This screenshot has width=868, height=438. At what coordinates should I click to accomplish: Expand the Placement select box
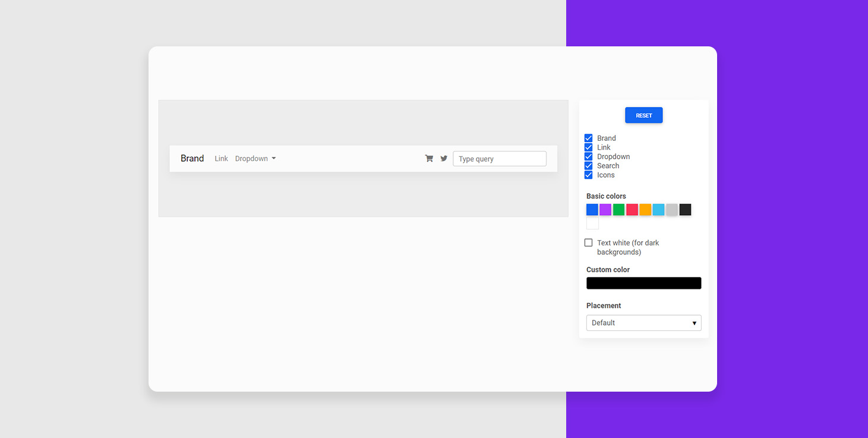[x=643, y=323]
